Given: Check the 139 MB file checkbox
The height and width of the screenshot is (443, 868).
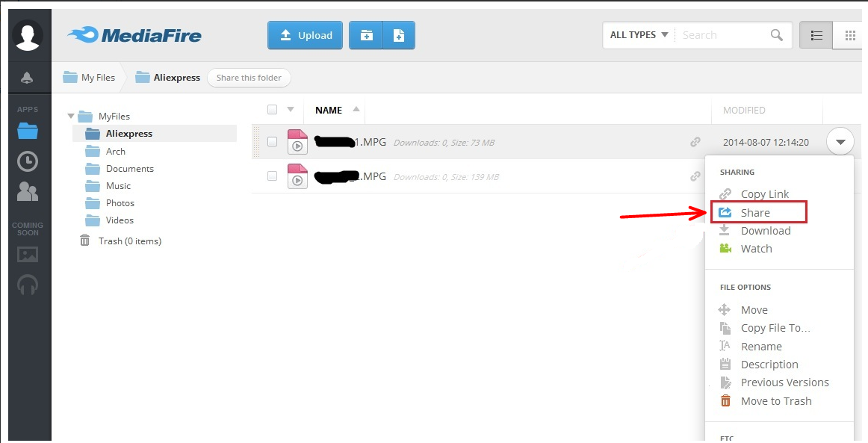Looking at the screenshot, I should click(272, 176).
